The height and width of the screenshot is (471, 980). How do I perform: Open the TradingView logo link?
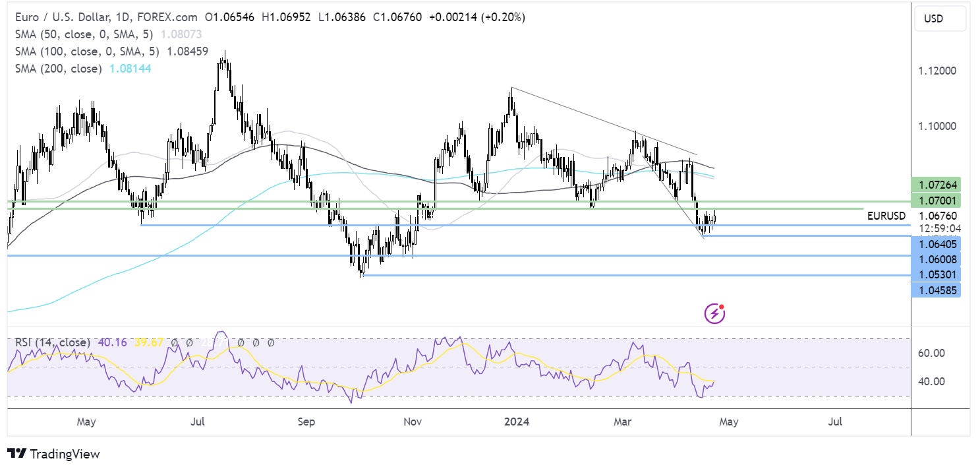click(53, 454)
